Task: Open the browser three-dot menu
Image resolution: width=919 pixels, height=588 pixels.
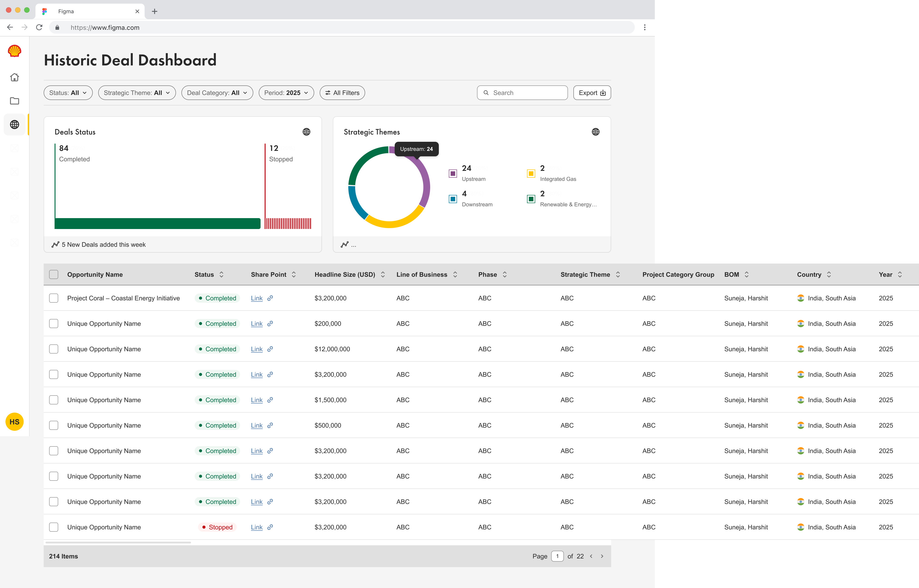Action: coord(645,27)
